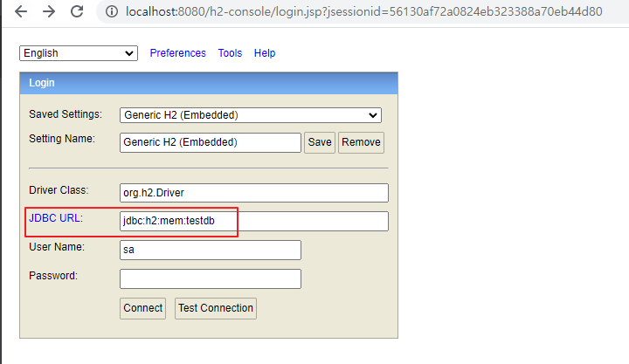Click the Connect button
Image resolution: width=629 pixels, height=364 pixels.
pos(142,308)
